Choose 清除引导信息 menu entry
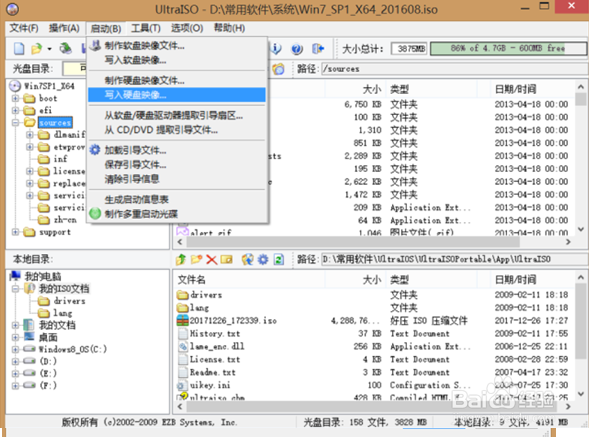589x439 pixels. click(x=177, y=179)
